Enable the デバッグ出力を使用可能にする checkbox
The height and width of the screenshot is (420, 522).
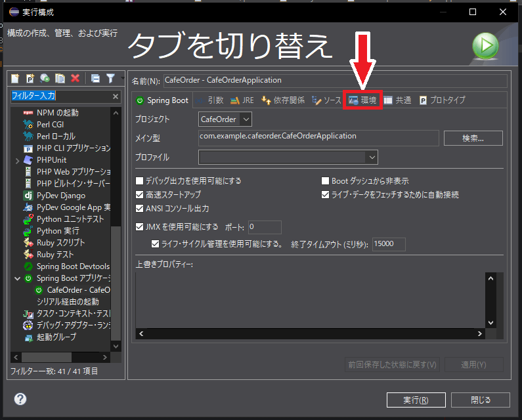coord(139,181)
